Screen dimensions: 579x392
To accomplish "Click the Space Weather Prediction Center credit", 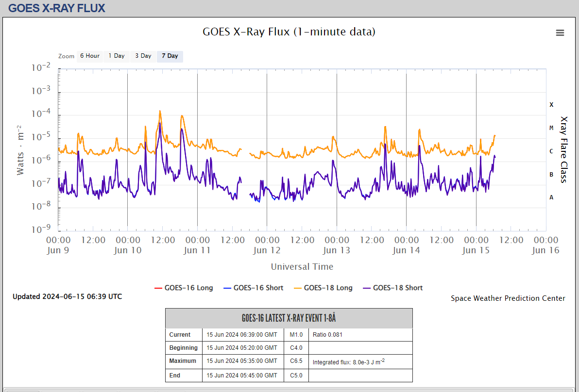I will pos(508,298).
